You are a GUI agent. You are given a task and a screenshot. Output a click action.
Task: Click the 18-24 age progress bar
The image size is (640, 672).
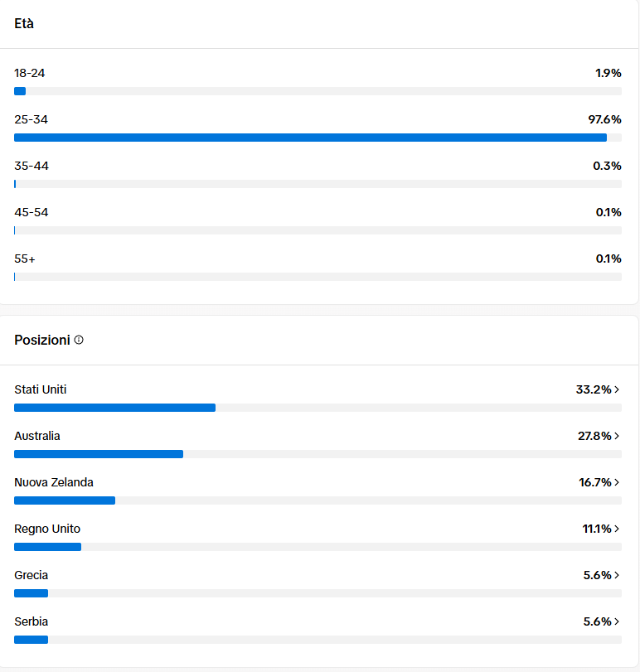click(318, 91)
